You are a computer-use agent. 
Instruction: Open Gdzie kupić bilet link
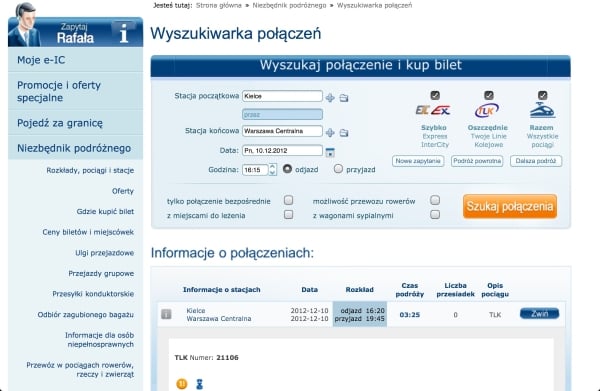[105, 212]
